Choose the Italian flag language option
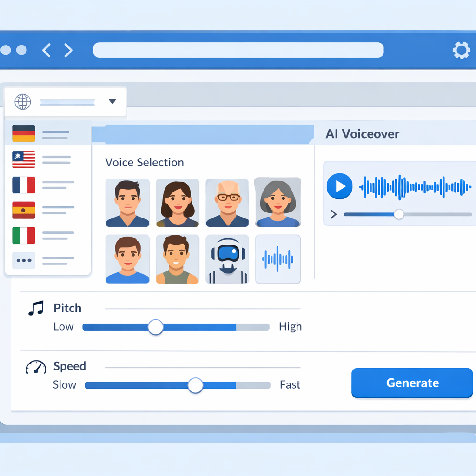The height and width of the screenshot is (476, 476). click(24, 235)
